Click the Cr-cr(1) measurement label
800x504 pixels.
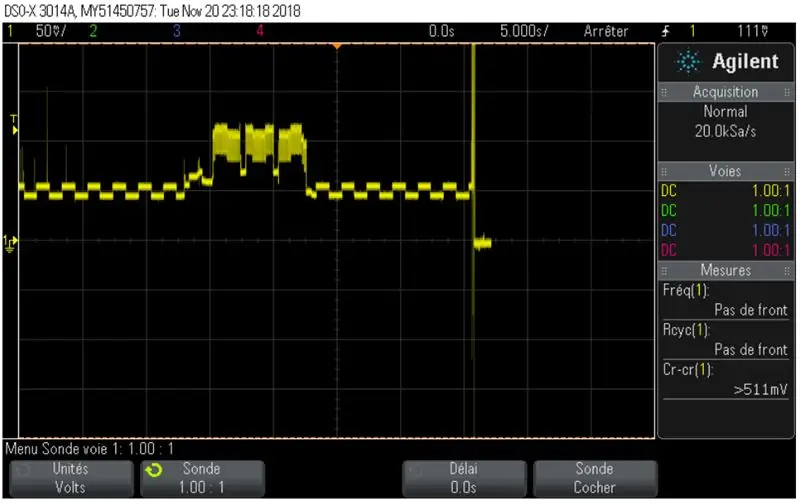(x=687, y=369)
